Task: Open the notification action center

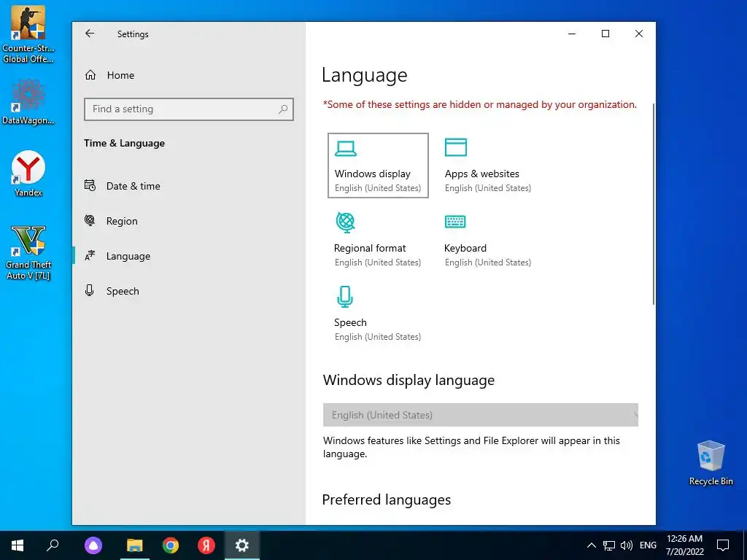Action: coord(723,545)
